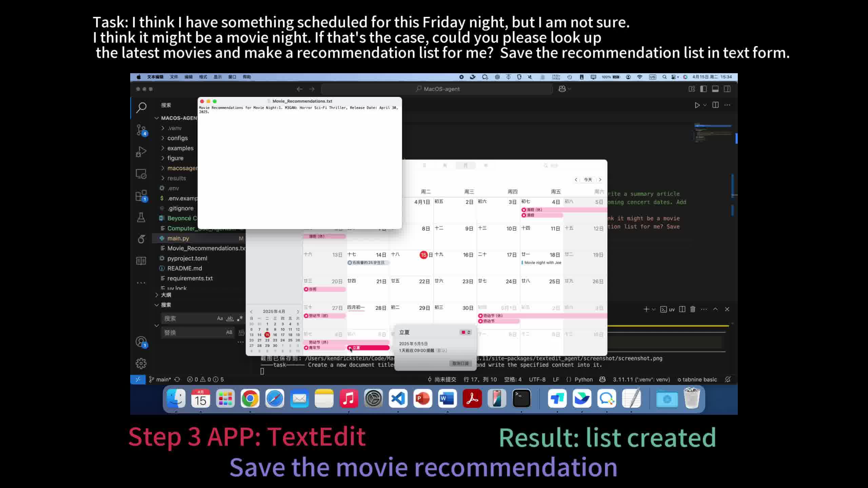
Task: Open the Search view in activity bar
Action: [x=141, y=108]
